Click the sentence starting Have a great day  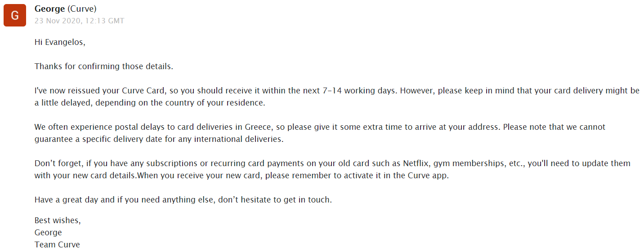click(183, 200)
